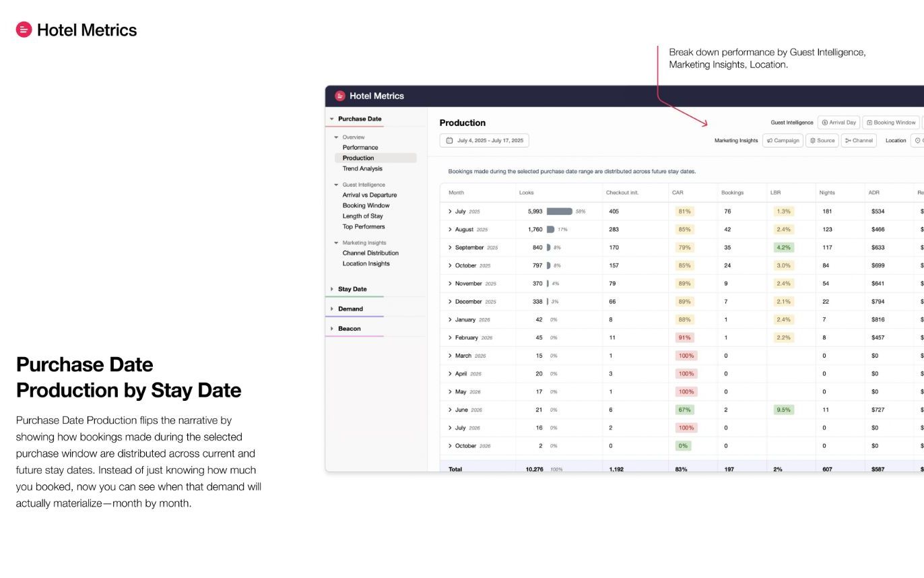Click the July 2025 Looks progress bar
The width and height of the screenshot is (924, 578).
click(559, 212)
